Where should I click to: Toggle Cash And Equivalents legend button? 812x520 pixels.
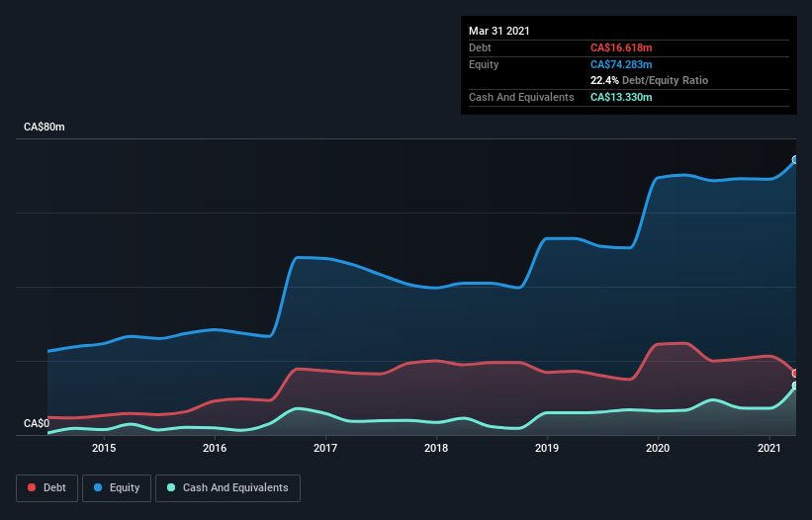click(x=227, y=488)
